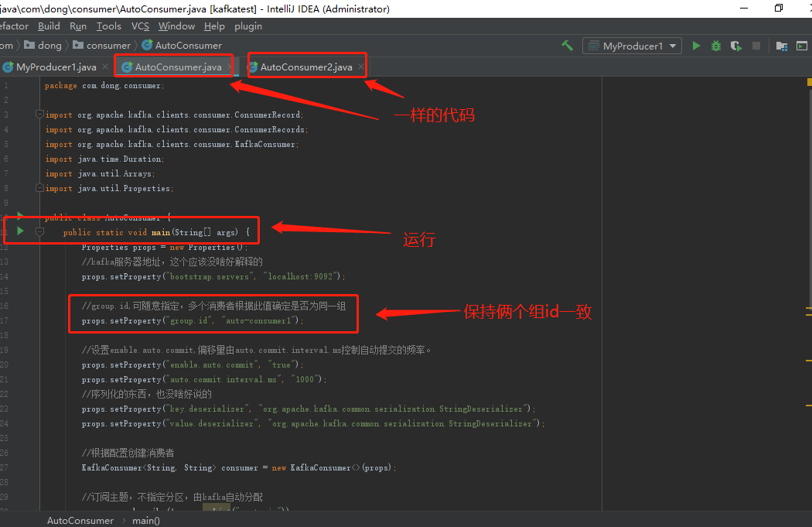
Task: Click the yellow warning stripe mark near line 23
Action: tap(808, 406)
